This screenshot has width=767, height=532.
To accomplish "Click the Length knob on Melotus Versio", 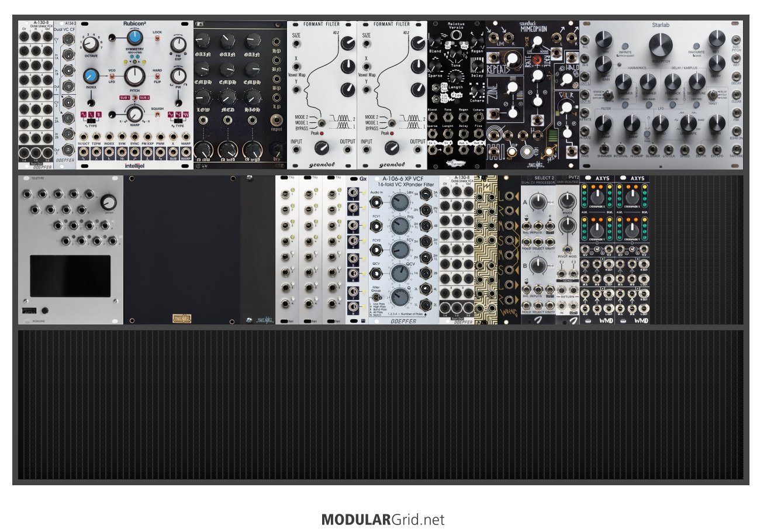I will 457,77.
